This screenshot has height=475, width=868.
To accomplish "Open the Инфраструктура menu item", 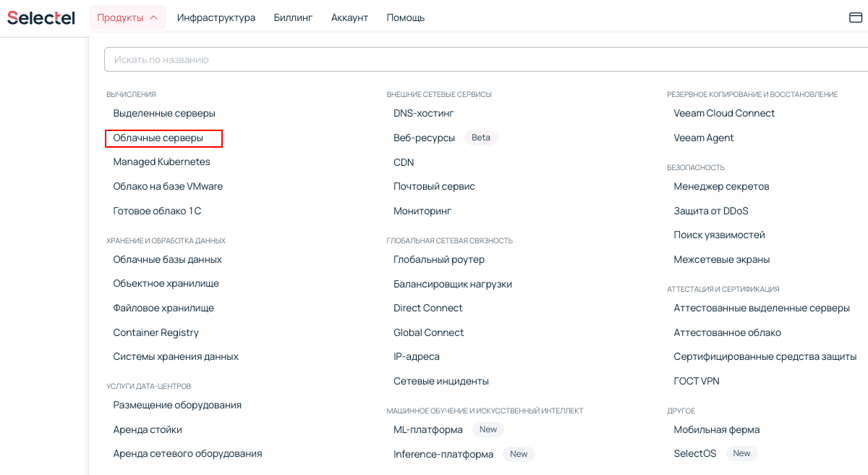I will [216, 17].
